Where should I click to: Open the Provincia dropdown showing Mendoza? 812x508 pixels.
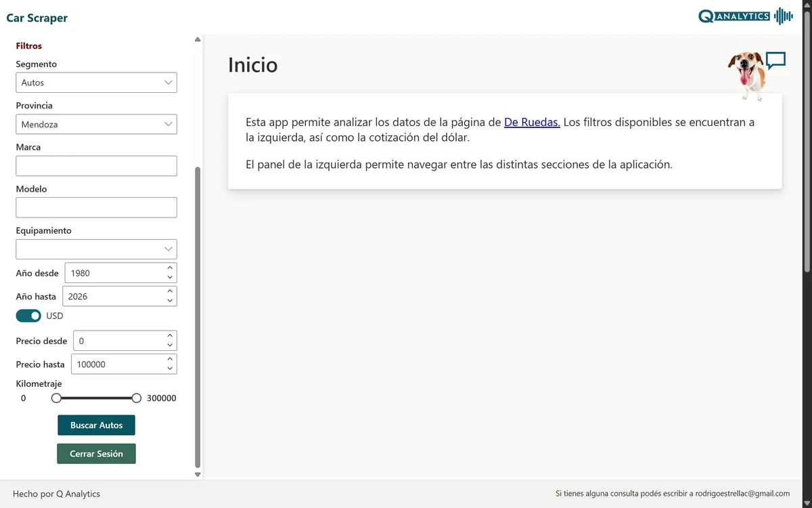(96, 125)
